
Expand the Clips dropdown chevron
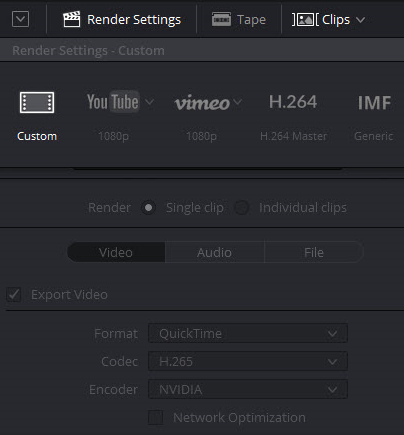pos(360,20)
